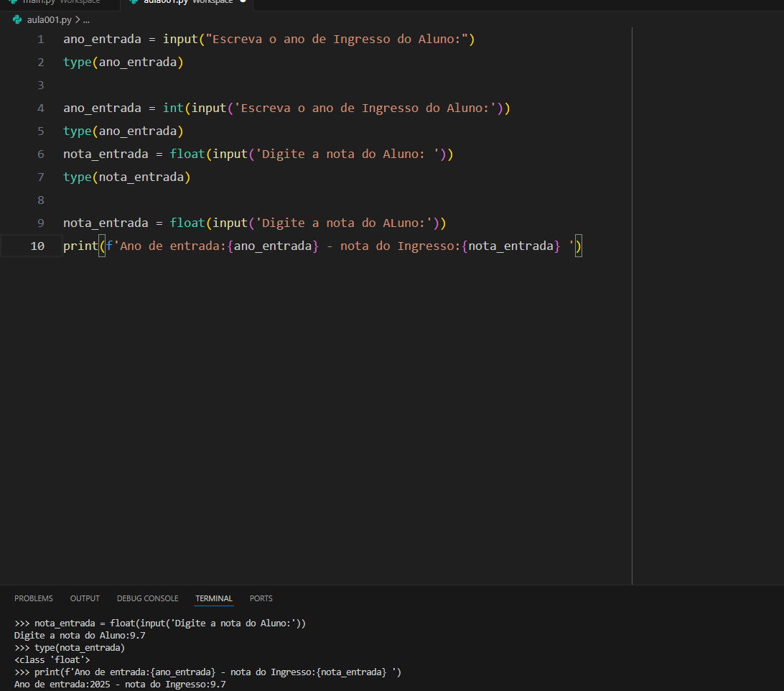Click terminal line '>>> nota_entrada = float(input(...'
The image size is (784, 691).
click(160, 623)
